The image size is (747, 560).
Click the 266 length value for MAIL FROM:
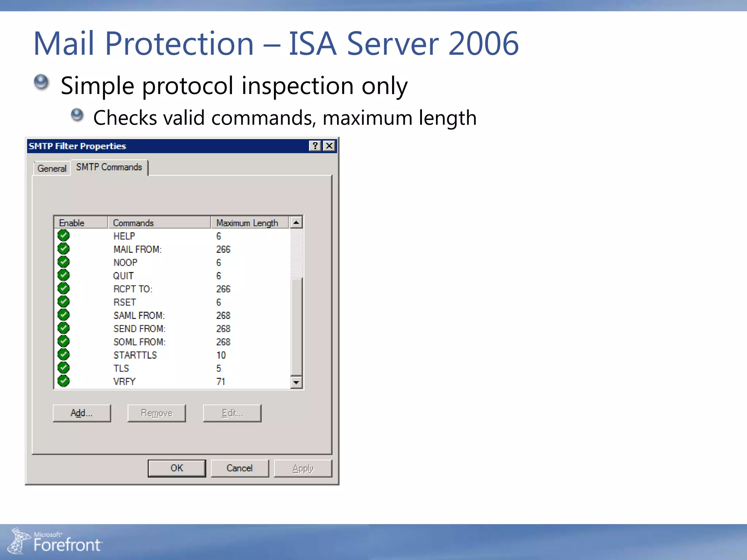coord(223,249)
